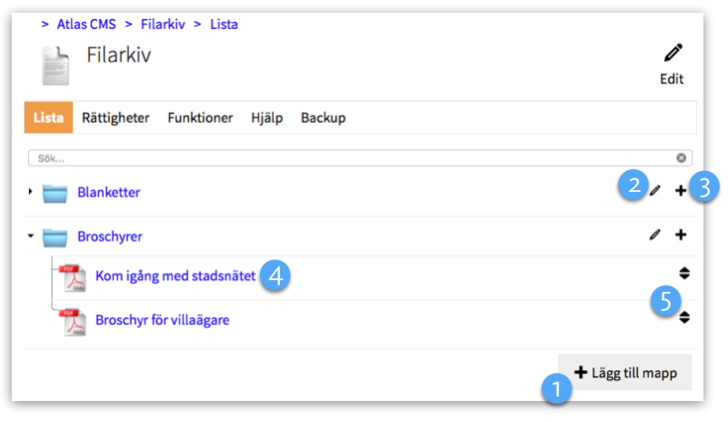Click sort handle for Broschyr för villaägare
The height and width of the screenshot is (422, 728).
tap(684, 317)
